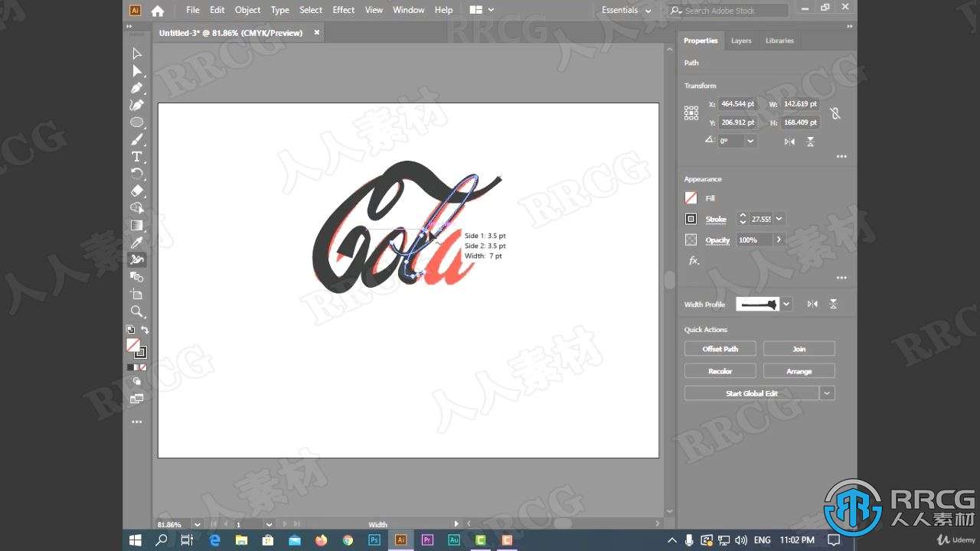The height and width of the screenshot is (551, 980).
Task: Set color mode to None
Action: [145, 367]
